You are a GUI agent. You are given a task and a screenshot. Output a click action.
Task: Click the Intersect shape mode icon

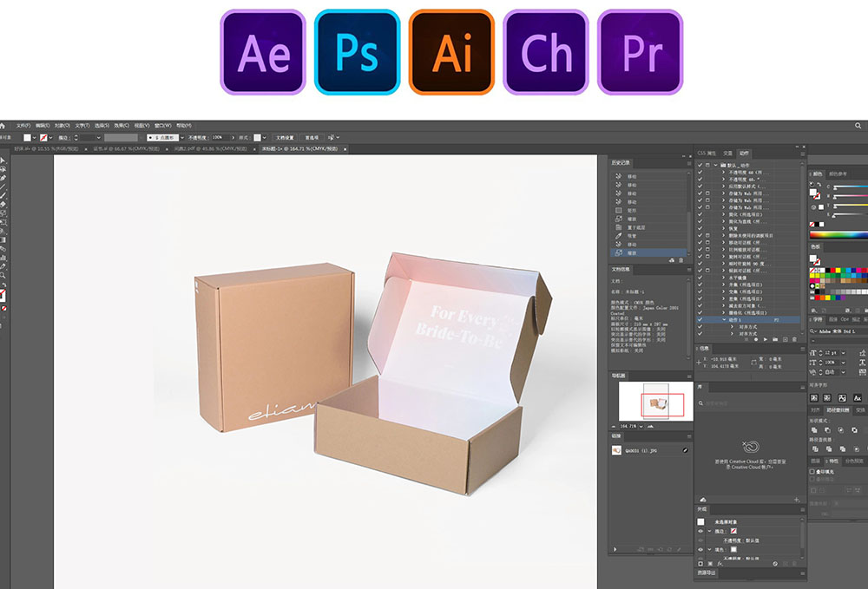(841, 429)
